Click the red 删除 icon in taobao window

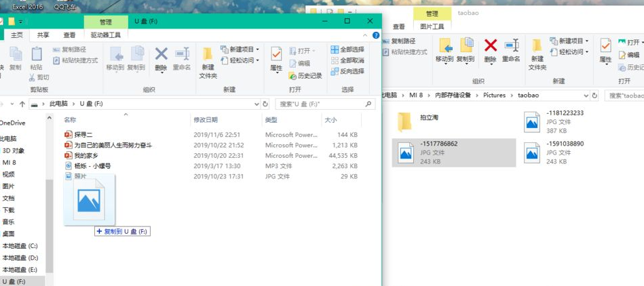[490, 46]
